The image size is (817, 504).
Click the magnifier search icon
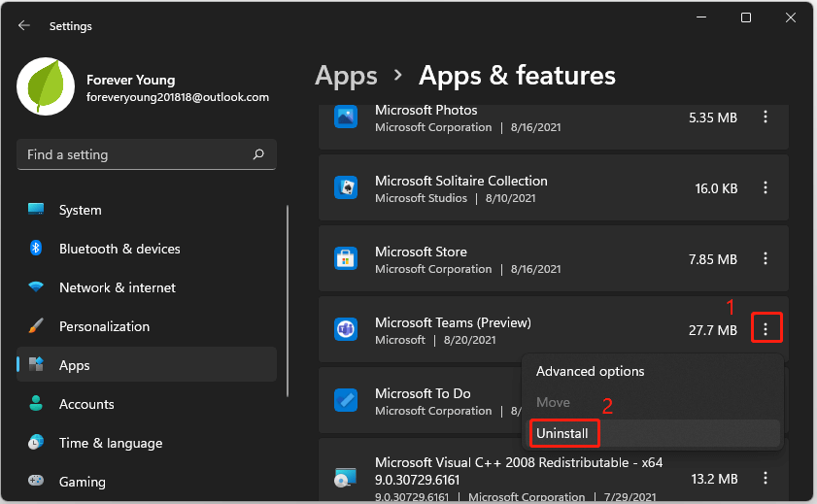coord(258,154)
